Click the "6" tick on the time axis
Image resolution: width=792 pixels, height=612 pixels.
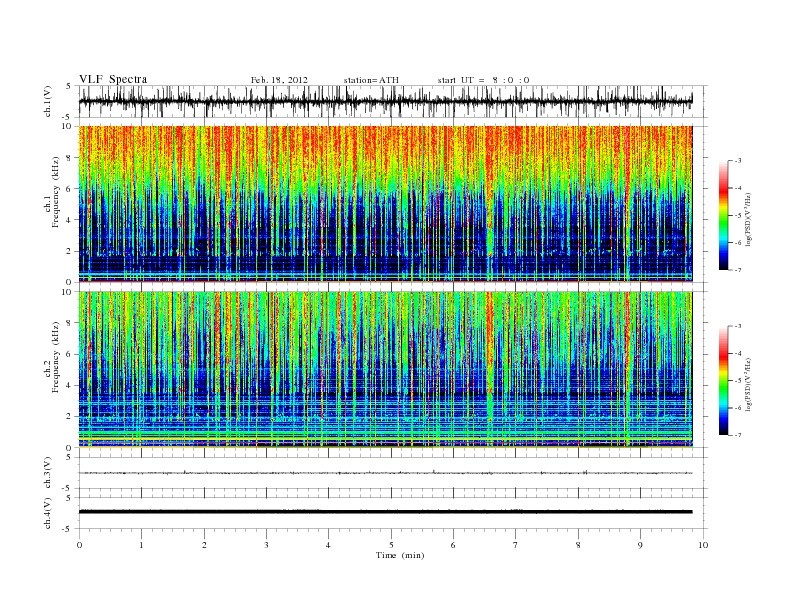453,545
